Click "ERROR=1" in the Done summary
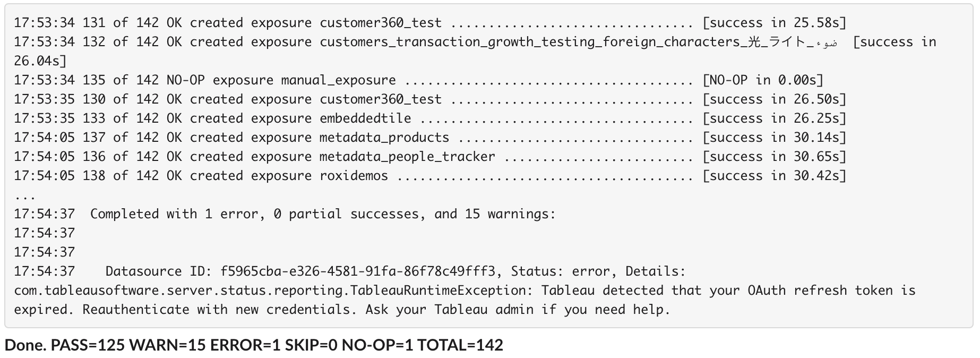980x358 pixels. pos(245,345)
